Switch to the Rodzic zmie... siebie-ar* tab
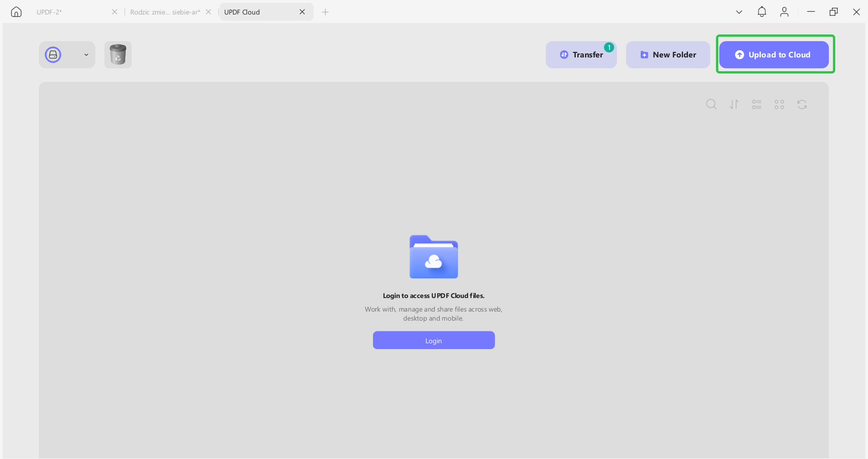868x459 pixels. tap(165, 12)
